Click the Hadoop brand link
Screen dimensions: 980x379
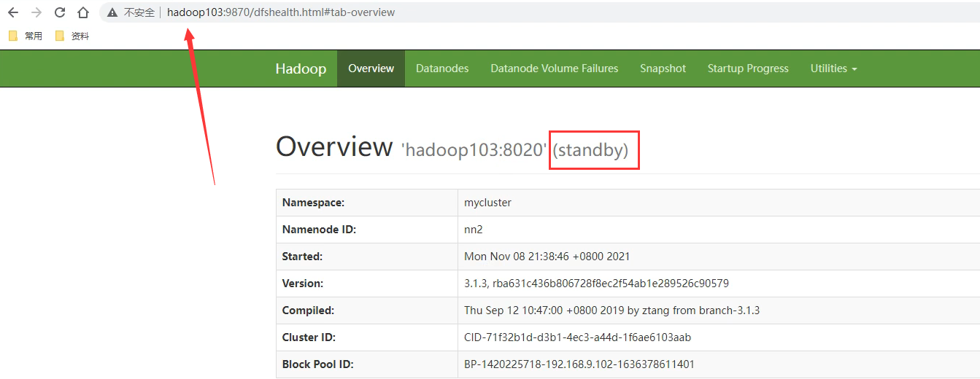point(301,69)
